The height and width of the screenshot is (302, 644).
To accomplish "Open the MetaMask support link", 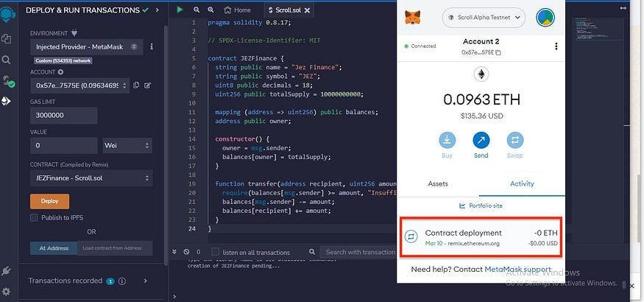I will tap(518, 270).
